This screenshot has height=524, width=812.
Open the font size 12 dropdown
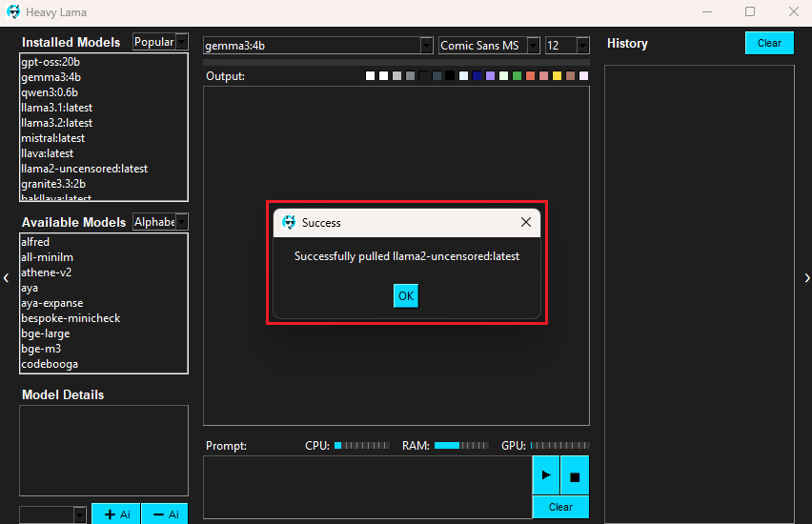(582, 46)
